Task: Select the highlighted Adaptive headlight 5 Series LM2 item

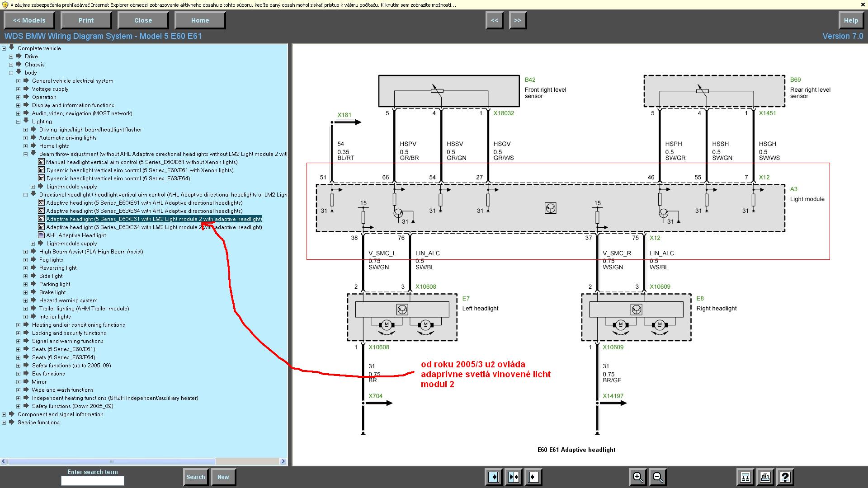Action: tap(154, 219)
